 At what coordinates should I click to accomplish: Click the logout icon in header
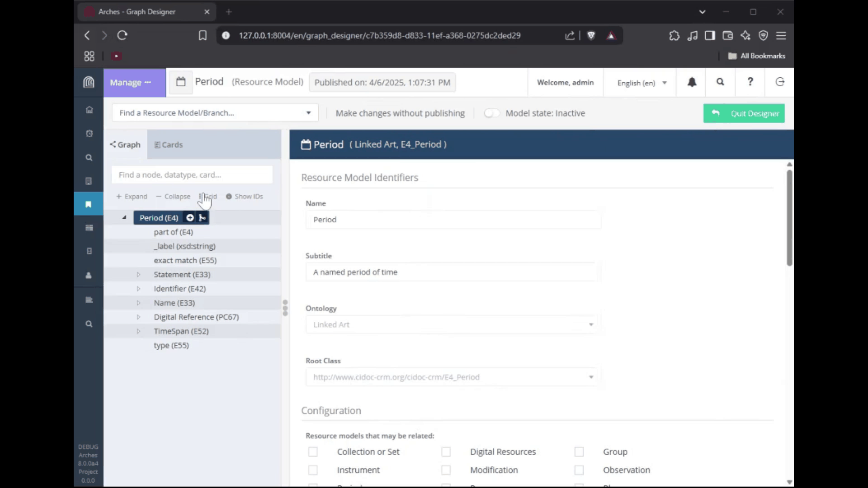pyautogui.click(x=780, y=82)
